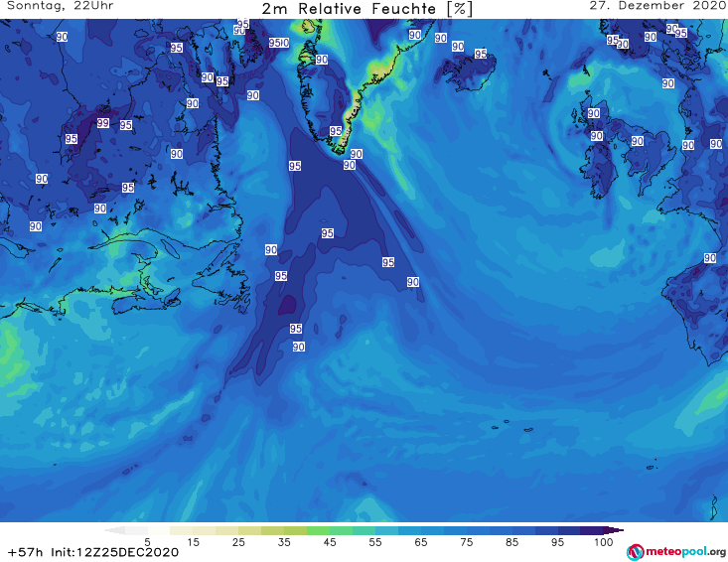
Task: Pick the dark purple arrow tip of legend
Action: click(614, 530)
